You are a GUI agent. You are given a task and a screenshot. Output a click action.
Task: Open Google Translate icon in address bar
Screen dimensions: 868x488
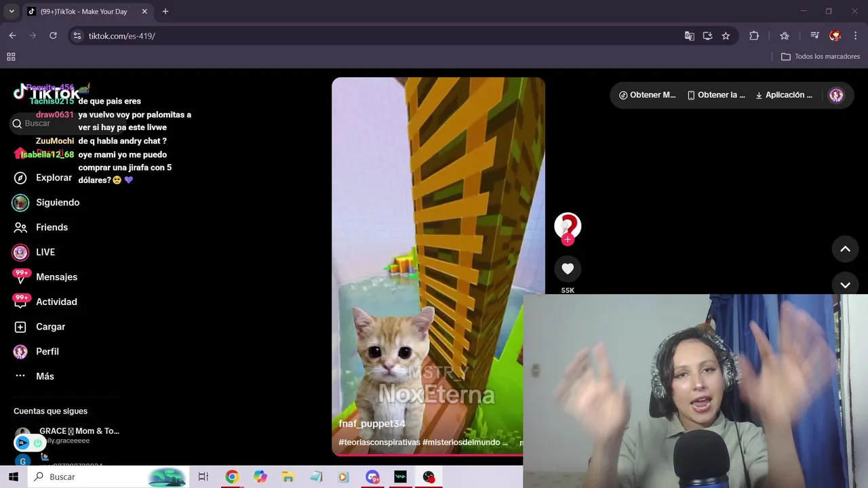coord(689,36)
